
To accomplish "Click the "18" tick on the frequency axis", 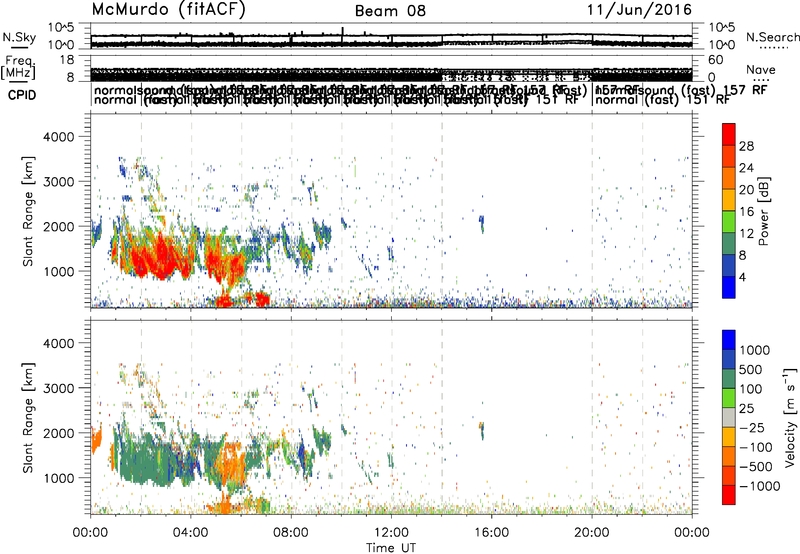I will (x=67, y=60).
